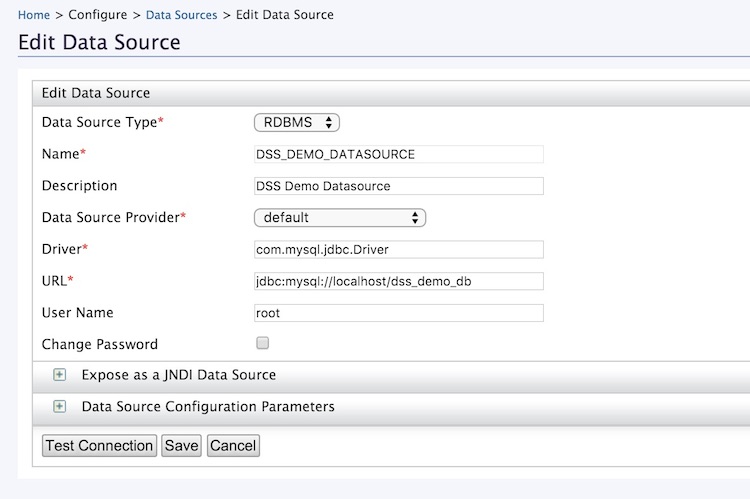Cancel editing the data source
The image size is (750, 499).
coord(233,445)
